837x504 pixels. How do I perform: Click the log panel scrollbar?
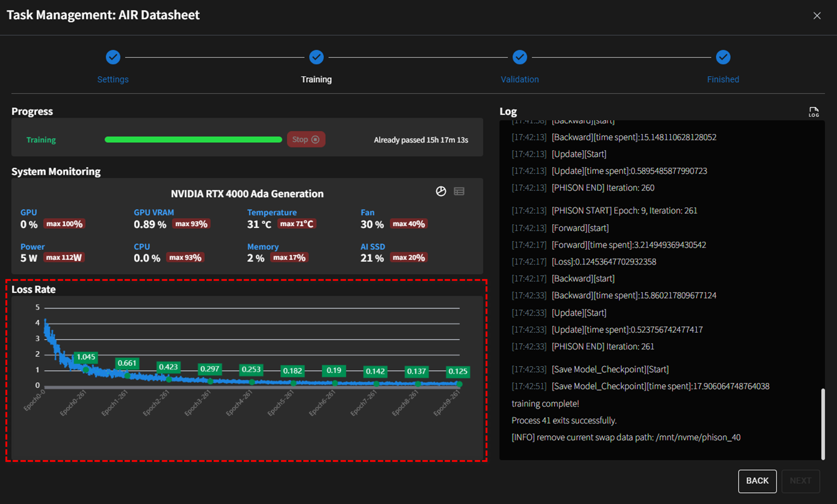(x=823, y=423)
